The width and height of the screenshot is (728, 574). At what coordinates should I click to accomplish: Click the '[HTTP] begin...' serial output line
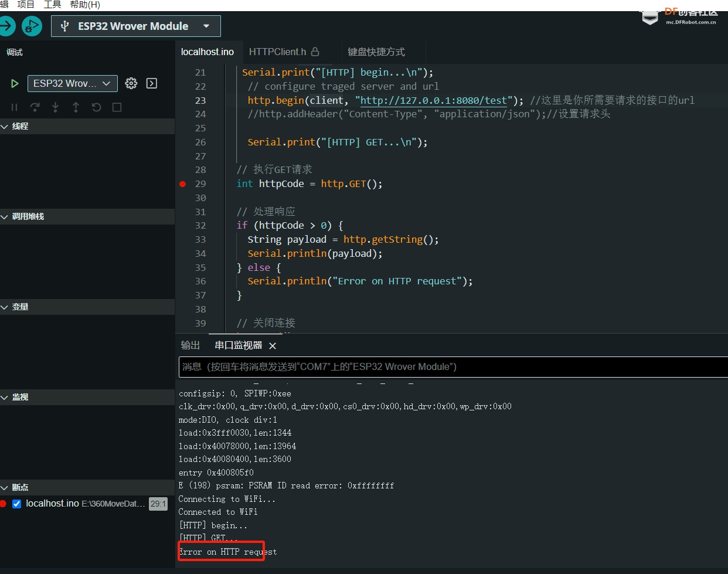click(x=213, y=525)
